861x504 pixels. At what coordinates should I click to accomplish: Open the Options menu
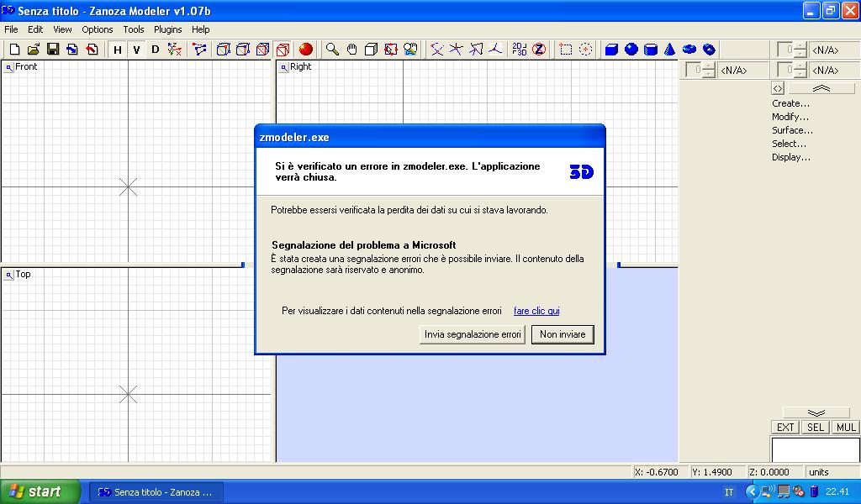pyautogui.click(x=98, y=29)
